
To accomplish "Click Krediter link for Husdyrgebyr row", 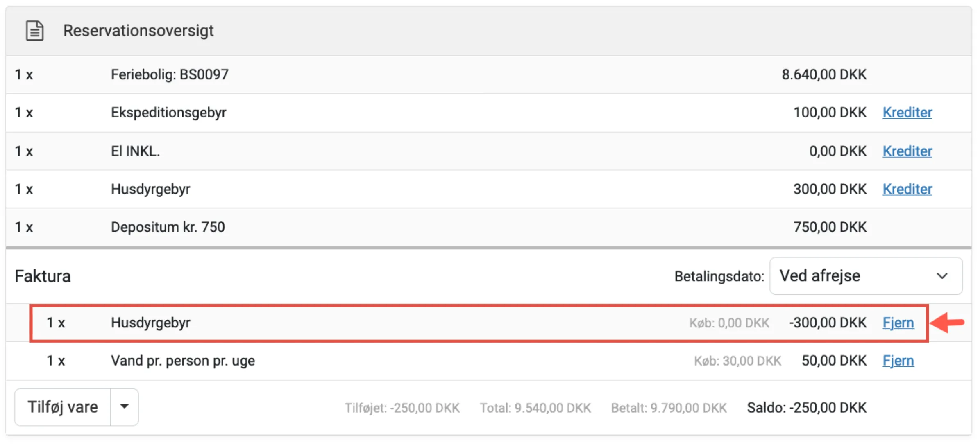I will point(907,189).
